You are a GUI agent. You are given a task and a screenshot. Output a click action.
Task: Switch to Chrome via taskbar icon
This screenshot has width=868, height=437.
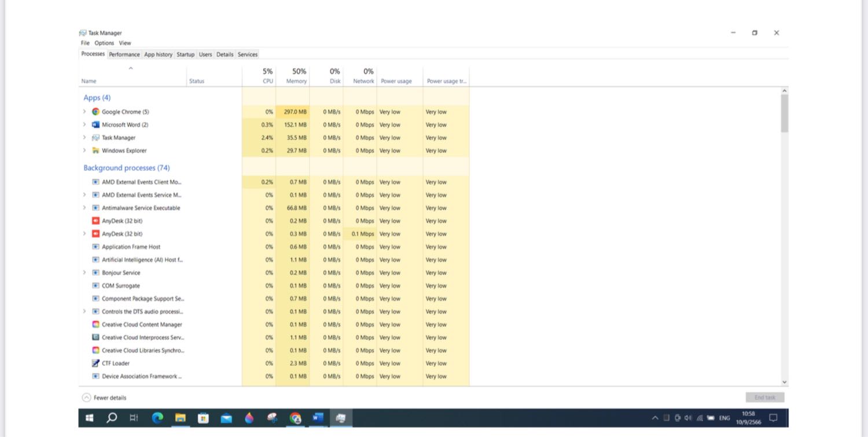pos(296,418)
